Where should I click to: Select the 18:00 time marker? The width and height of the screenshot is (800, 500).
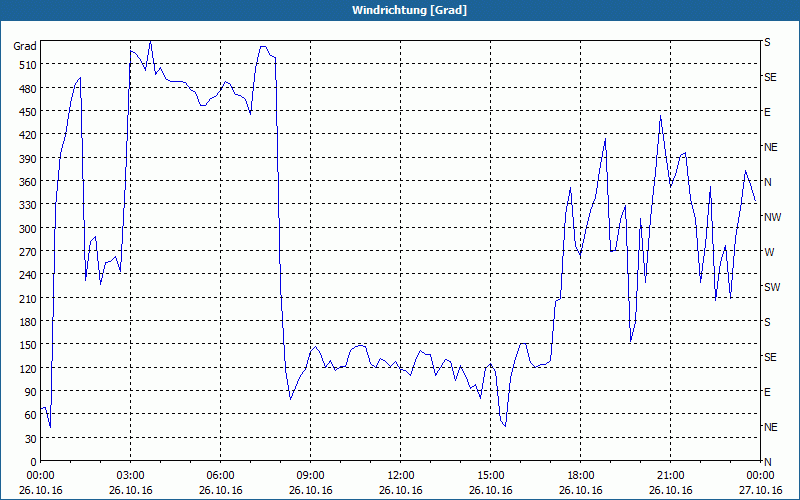tap(581, 475)
